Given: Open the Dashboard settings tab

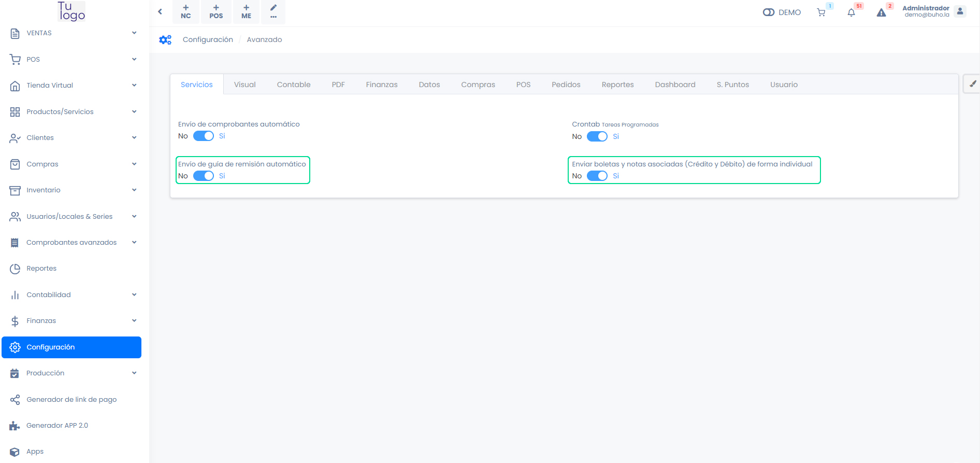Looking at the screenshot, I should pos(674,85).
